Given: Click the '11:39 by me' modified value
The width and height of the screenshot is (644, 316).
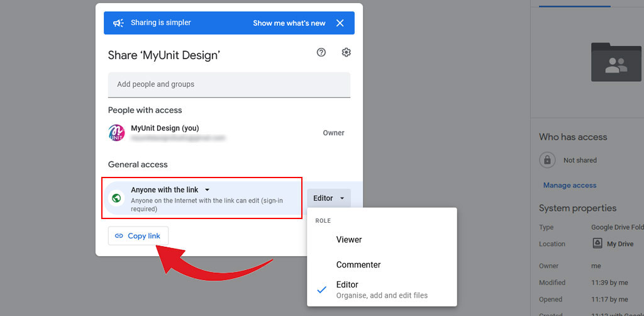Looking at the screenshot, I should coord(609,283).
